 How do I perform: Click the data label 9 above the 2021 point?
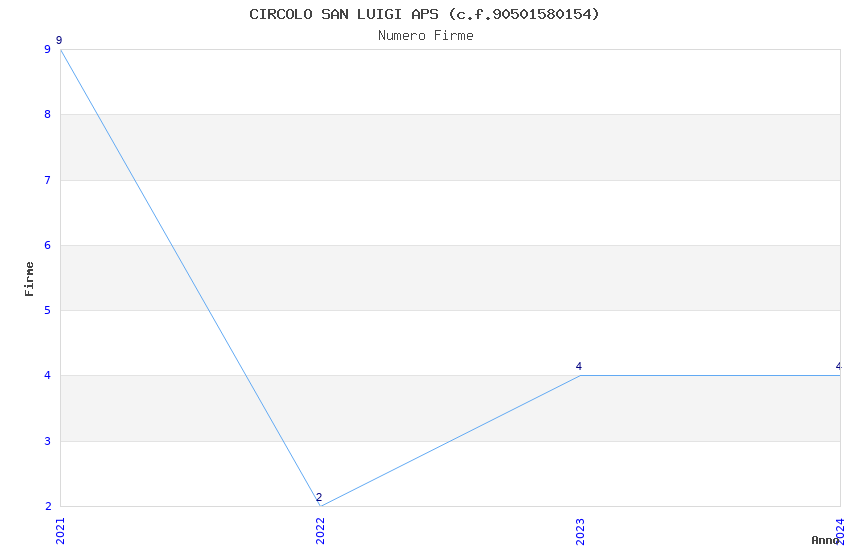[59, 40]
